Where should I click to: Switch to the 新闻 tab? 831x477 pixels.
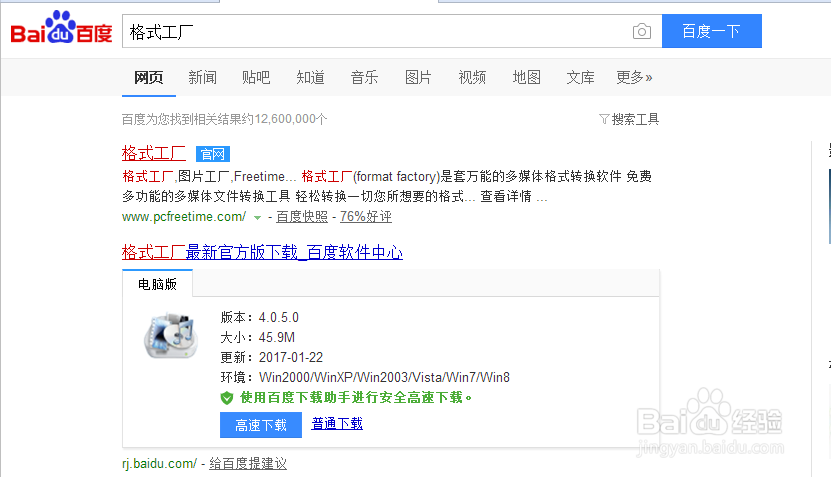[x=202, y=77]
